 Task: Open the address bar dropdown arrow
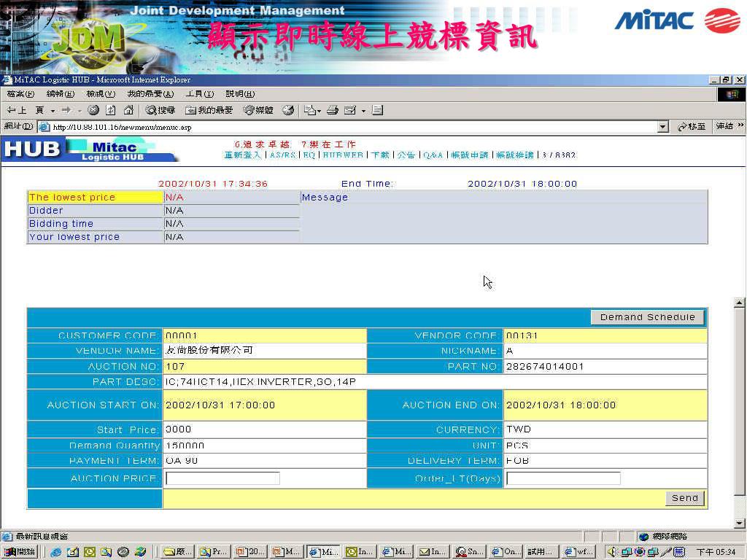[x=662, y=127]
